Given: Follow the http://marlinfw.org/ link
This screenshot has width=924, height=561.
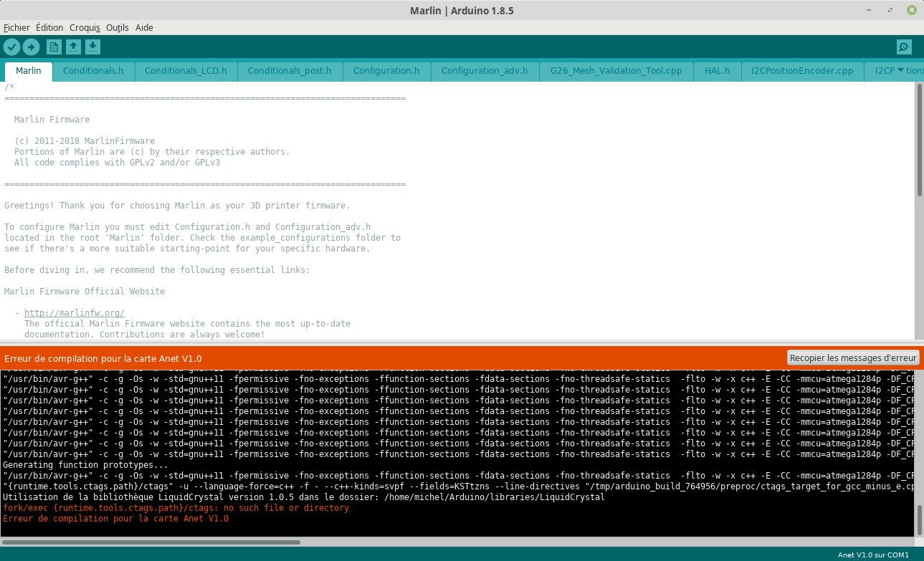Looking at the screenshot, I should (x=75, y=313).
